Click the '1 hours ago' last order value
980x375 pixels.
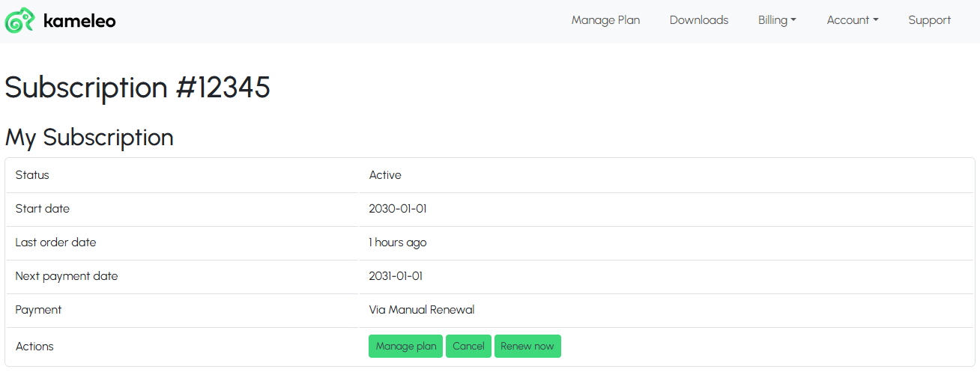coord(398,243)
